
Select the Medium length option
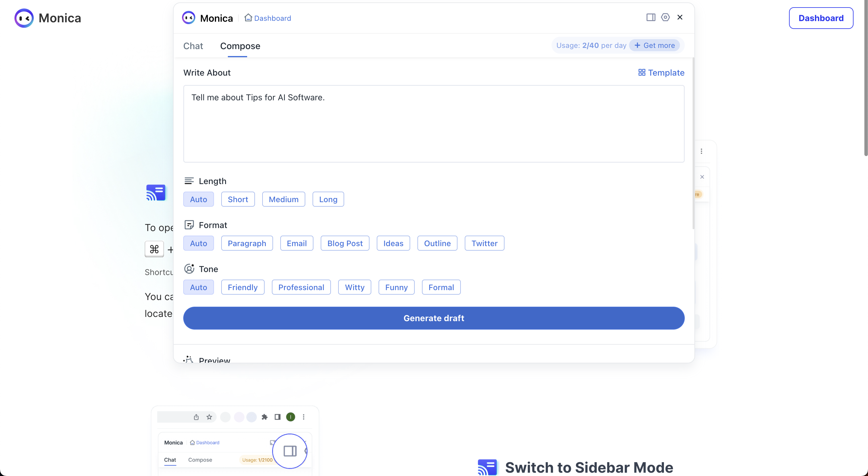[x=283, y=199]
